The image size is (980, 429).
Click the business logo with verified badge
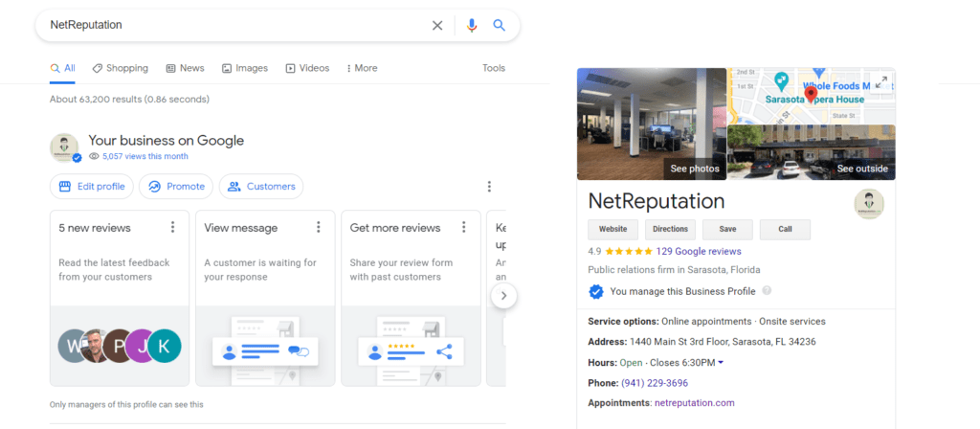[65, 148]
